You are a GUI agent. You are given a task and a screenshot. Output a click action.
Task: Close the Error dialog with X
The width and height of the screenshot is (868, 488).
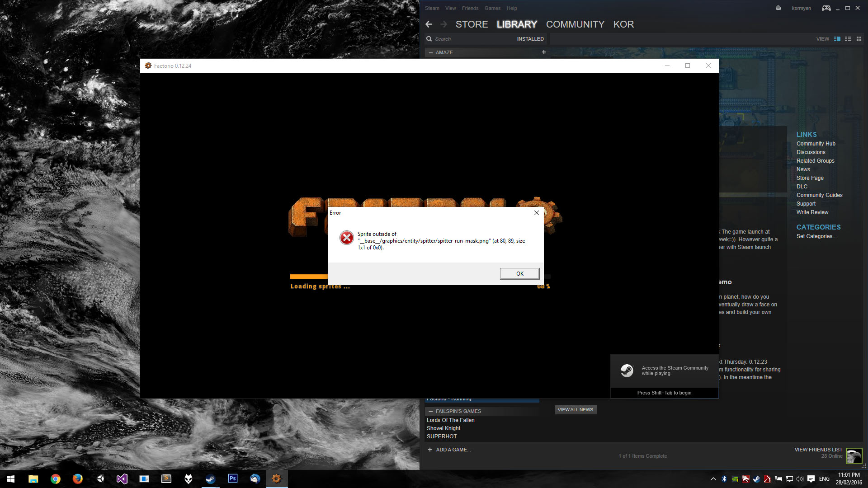tap(536, 213)
